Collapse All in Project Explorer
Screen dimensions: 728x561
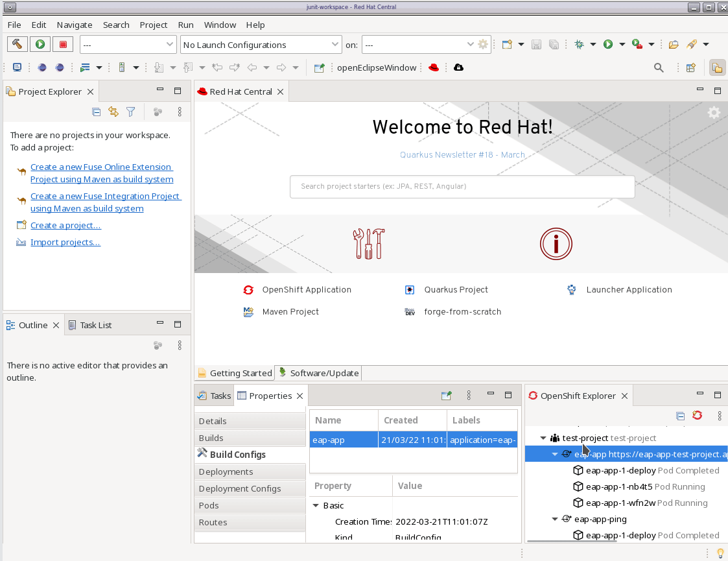pos(96,112)
